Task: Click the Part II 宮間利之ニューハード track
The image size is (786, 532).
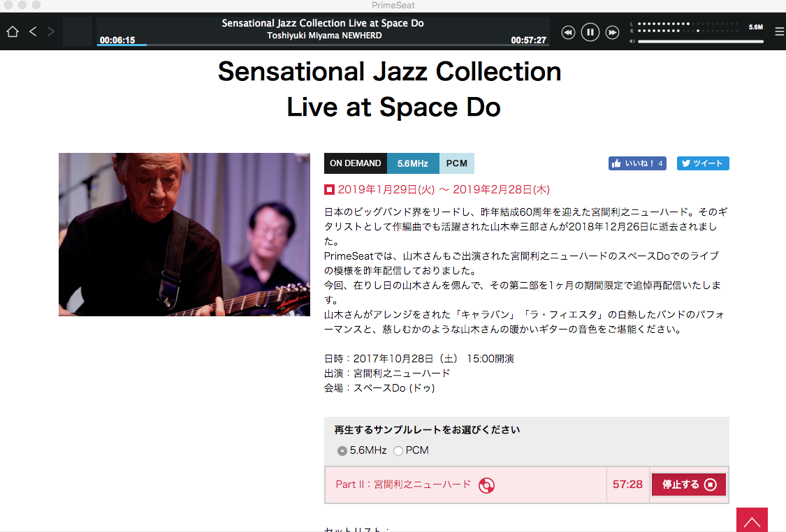Action: click(x=403, y=485)
